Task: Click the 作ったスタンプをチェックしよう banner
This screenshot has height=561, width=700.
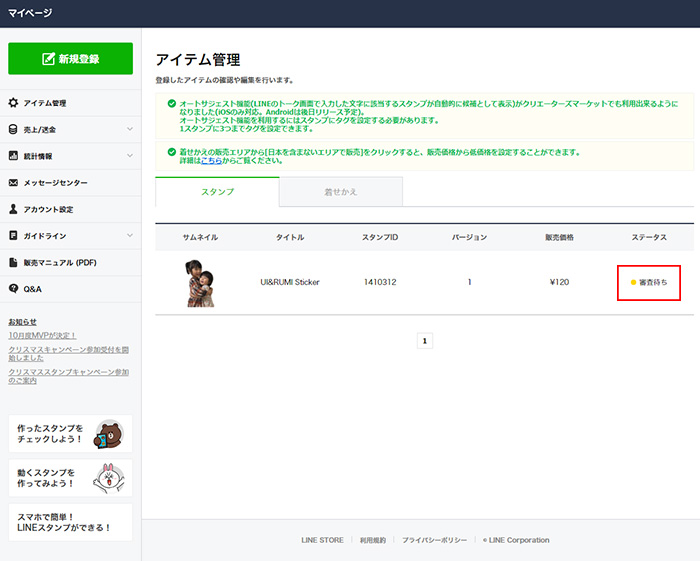Action: (x=70, y=433)
